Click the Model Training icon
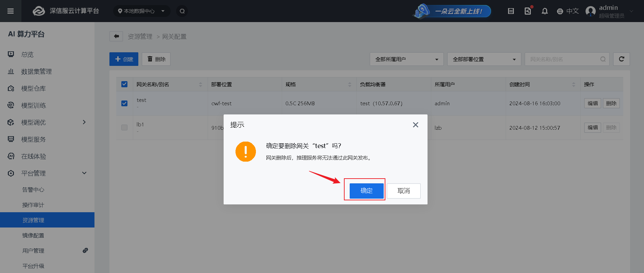Image resolution: width=644 pixels, height=273 pixels. (11, 105)
